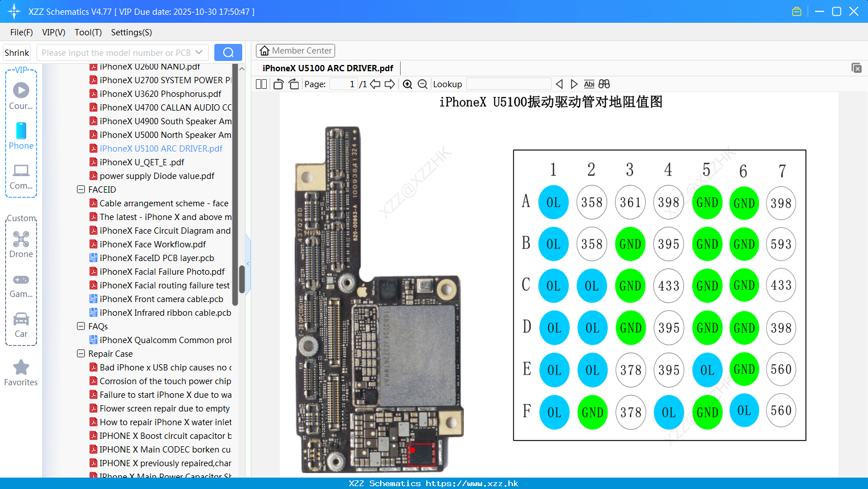This screenshot has height=489, width=868.
Task: Open iPhoneX Face Workflow.pdf
Action: (153, 244)
